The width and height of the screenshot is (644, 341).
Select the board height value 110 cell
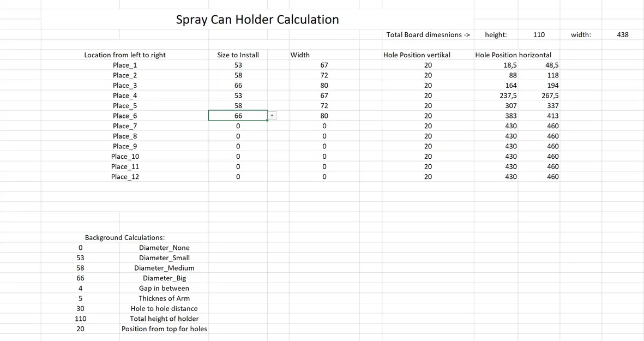click(539, 34)
